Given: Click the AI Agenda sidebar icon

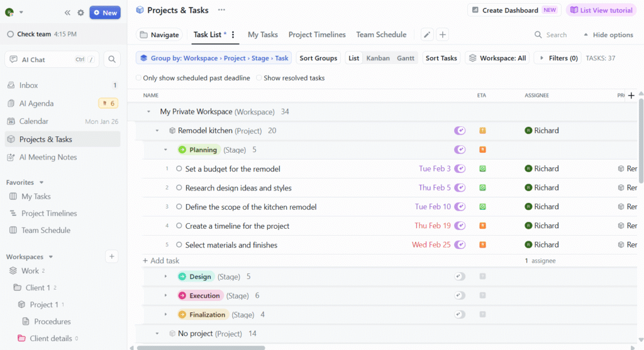Looking at the screenshot, I should (11, 104).
